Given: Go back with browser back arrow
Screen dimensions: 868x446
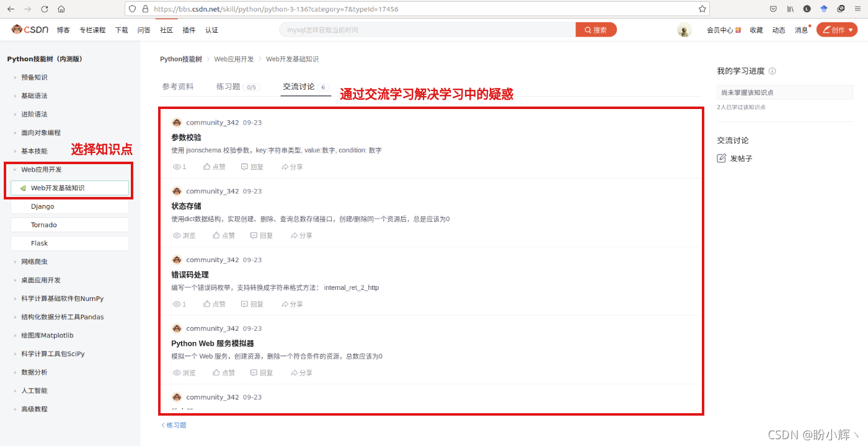Looking at the screenshot, I should point(11,9).
